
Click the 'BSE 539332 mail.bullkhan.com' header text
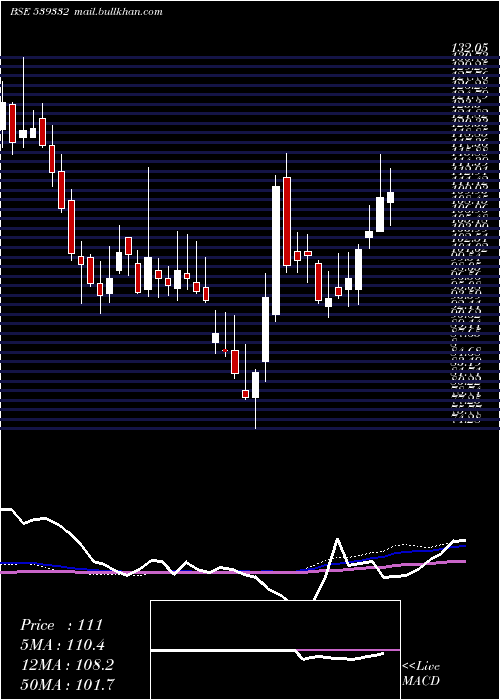(x=86, y=12)
